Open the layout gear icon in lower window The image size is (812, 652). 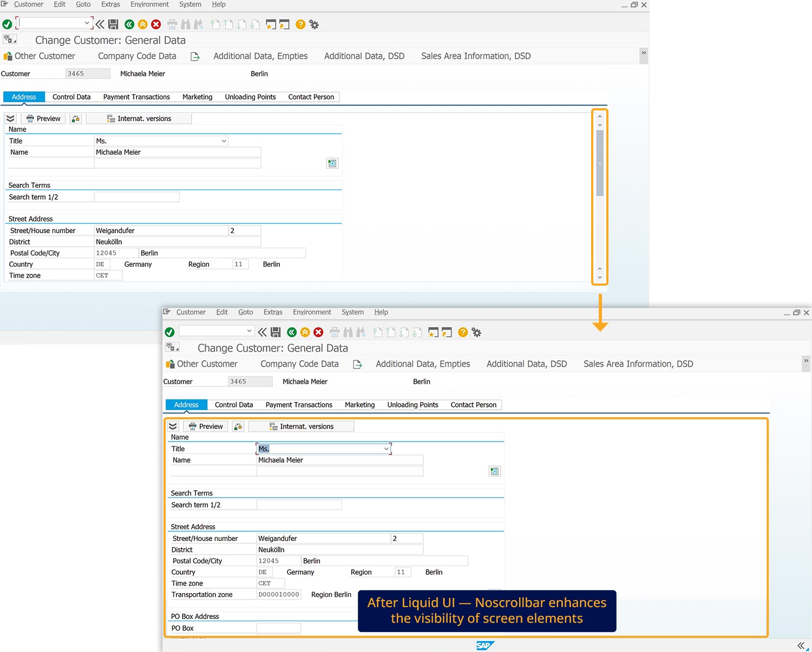476,332
